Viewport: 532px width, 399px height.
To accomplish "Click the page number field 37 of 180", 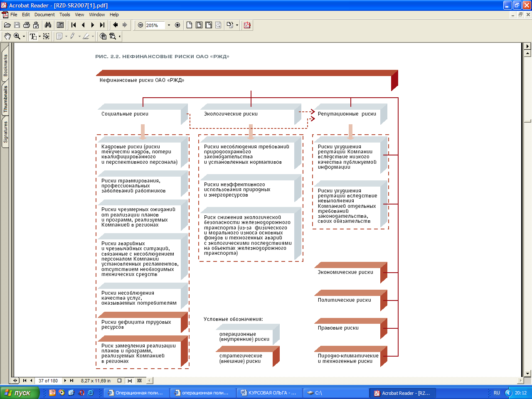I will pos(48,380).
